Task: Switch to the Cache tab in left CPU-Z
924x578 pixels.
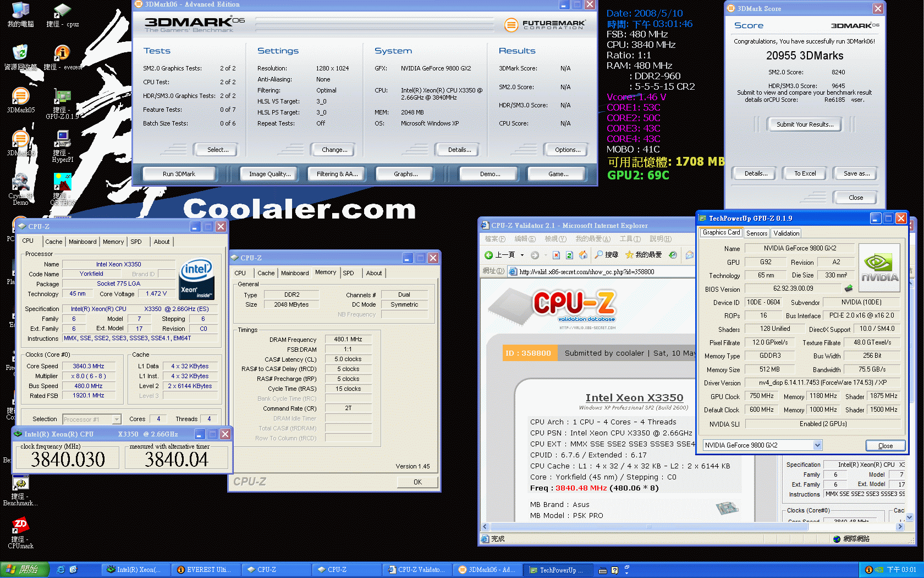Action: pos(53,242)
